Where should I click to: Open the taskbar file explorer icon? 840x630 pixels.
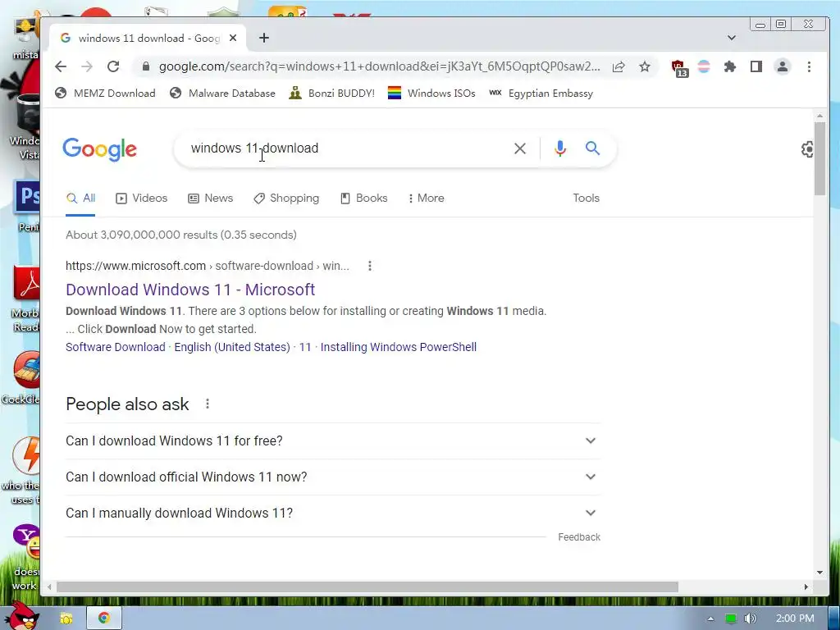(x=66, y=619)
